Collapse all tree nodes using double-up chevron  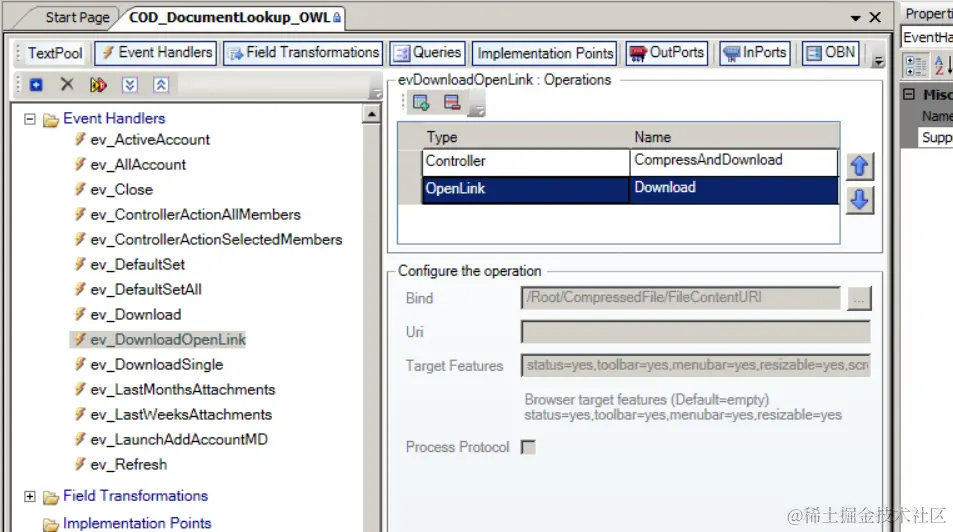click(x=160, y=85)
